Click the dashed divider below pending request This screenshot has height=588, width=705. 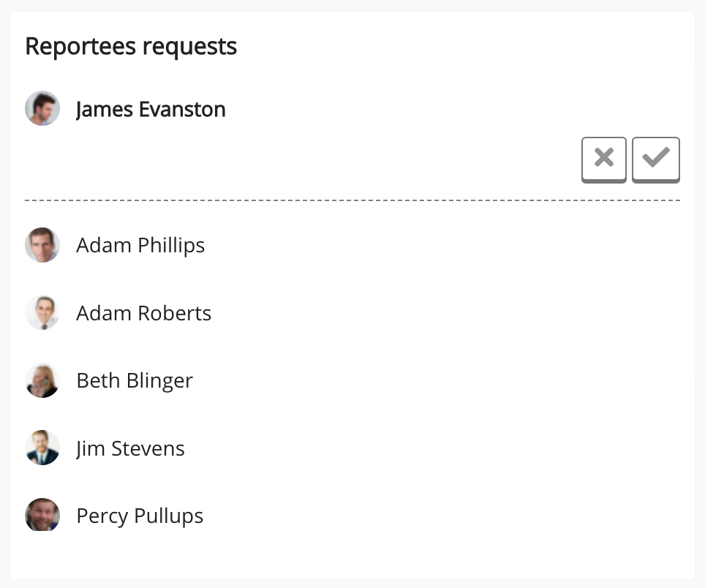352,200
